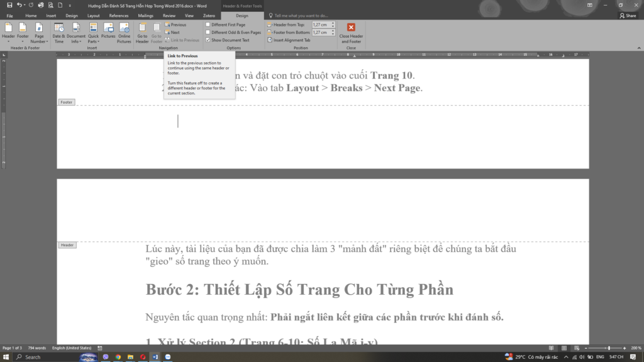Viewport: 644px width, 362px height.
Task: Open the Page Number dropdown
Action: [39, 31]
